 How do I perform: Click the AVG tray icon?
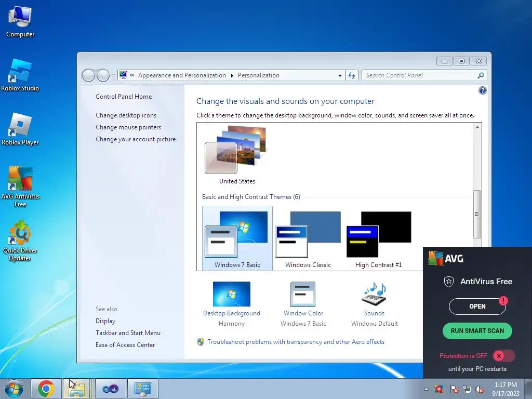pos(439,389)
